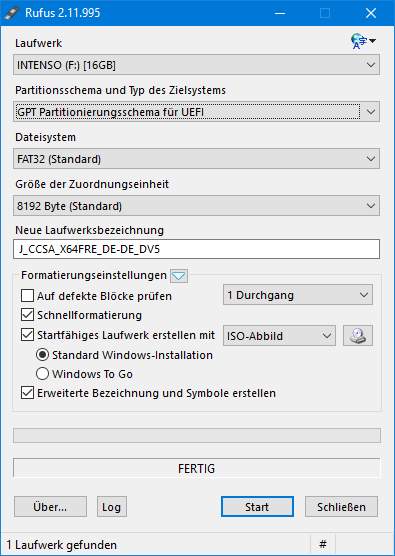Open the language selection globe icon
The height and width of the screenshot is (556, 395).
(363, 41)
